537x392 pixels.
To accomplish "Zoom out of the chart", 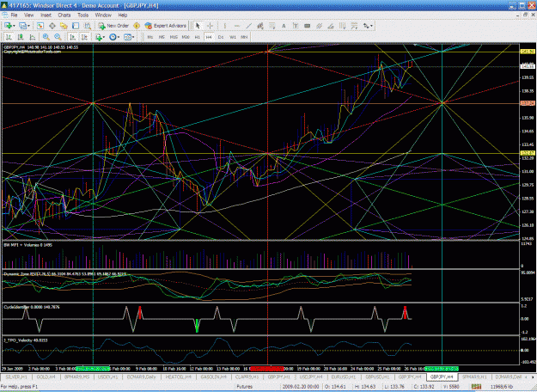I will coord(58,37).
